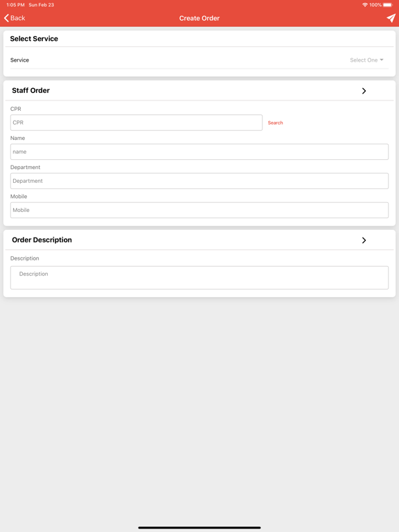Click the Description text area

199,278
